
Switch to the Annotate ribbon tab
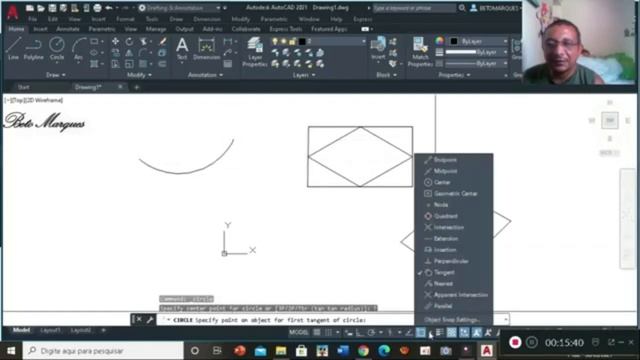68,29
